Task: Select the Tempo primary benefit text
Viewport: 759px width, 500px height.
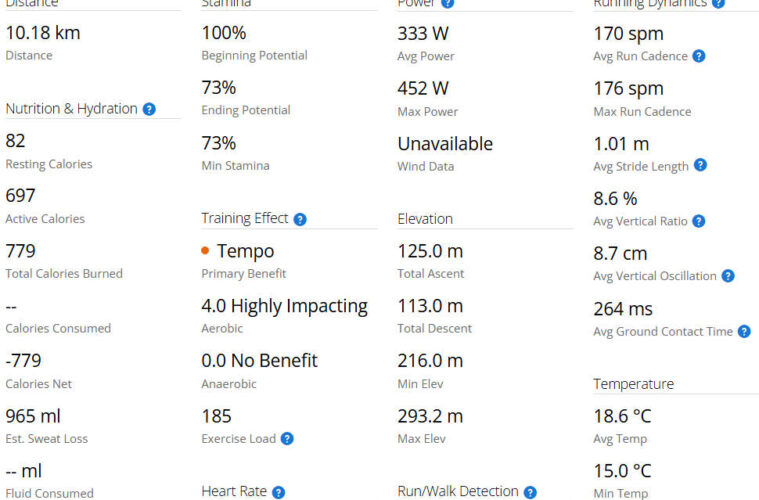Action: pos(245,251)
